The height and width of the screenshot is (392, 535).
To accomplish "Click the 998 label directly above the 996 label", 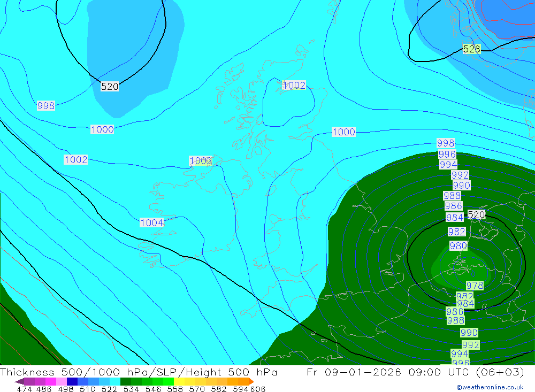I will [x=446, y=143].
